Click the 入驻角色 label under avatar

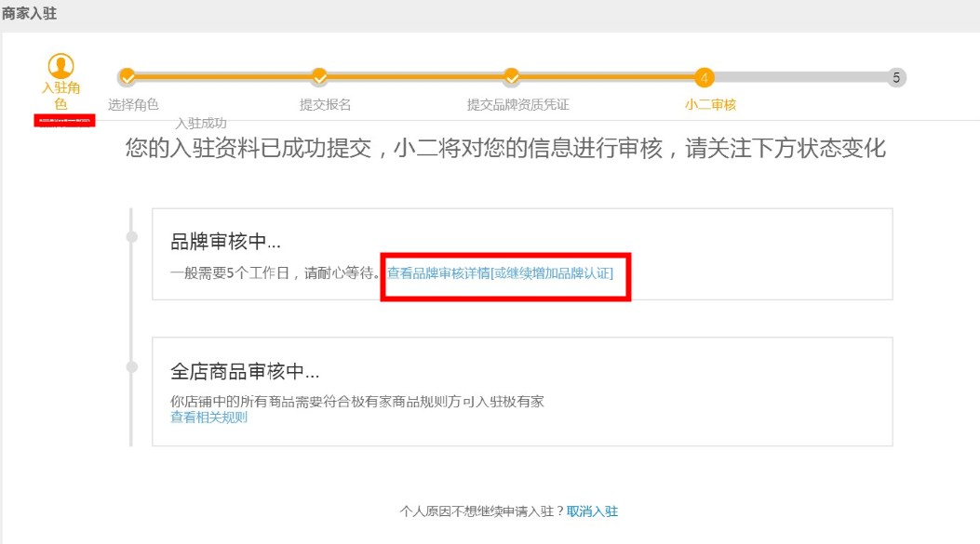(60, 96)
